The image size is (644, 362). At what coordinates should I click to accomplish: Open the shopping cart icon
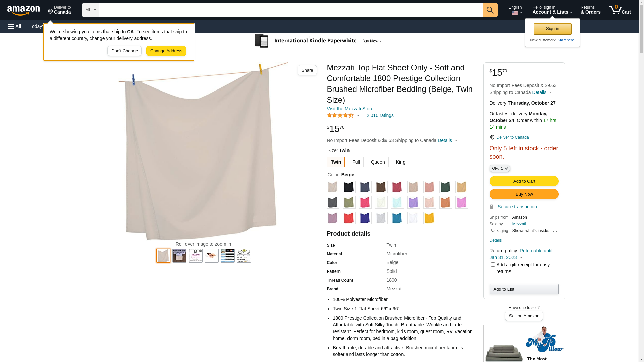pyautogui.click(x=620, y=10)
